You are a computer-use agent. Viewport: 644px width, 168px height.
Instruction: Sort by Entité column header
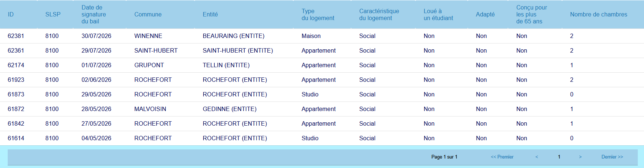(x=210, y=14)
